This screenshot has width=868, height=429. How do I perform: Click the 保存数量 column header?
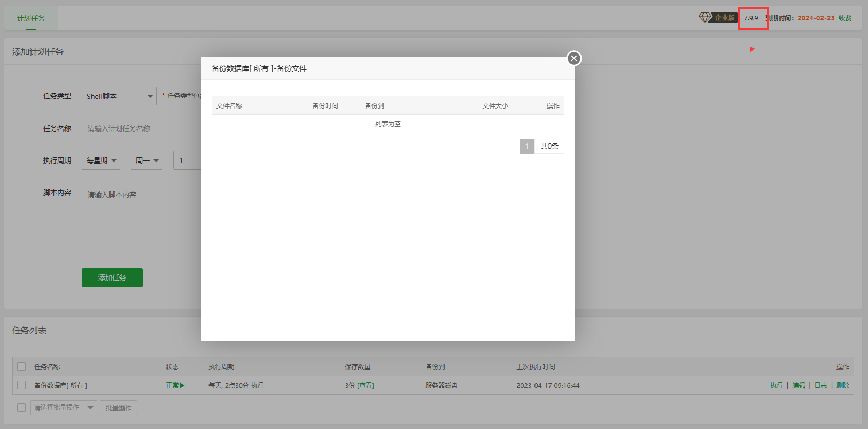pos(358,366)
